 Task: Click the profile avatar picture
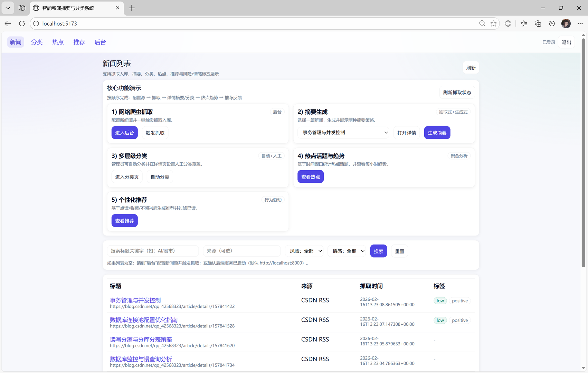[566, 23]
